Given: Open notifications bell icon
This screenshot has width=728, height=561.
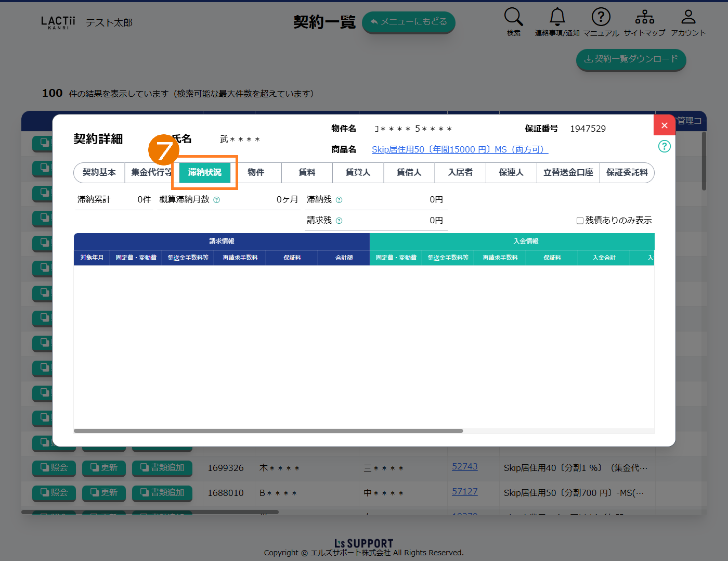Looking at the screenshot, I should point(557,17).
